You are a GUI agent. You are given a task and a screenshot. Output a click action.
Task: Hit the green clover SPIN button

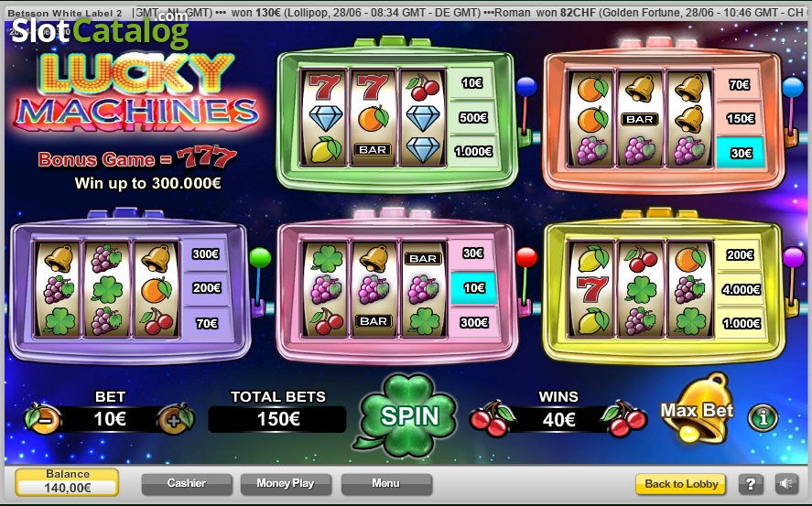coord(408,415)
